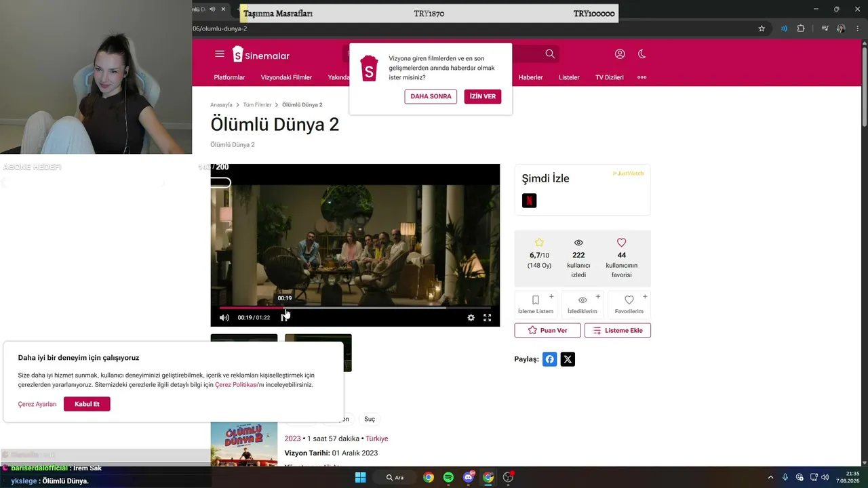Click the browser address bar URL
The width and height of the screenshot is (868, 488).
(x=220, y=28)
